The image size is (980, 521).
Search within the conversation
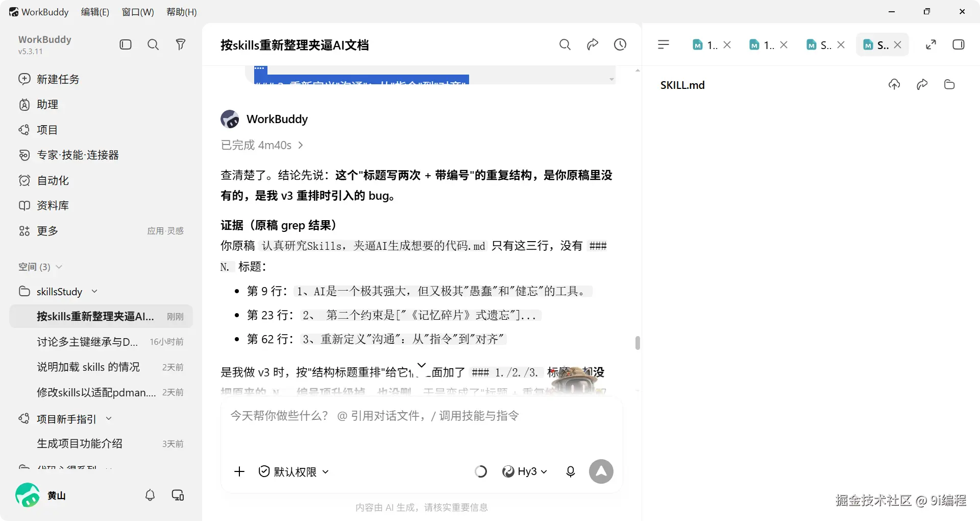tap(565, 44)
